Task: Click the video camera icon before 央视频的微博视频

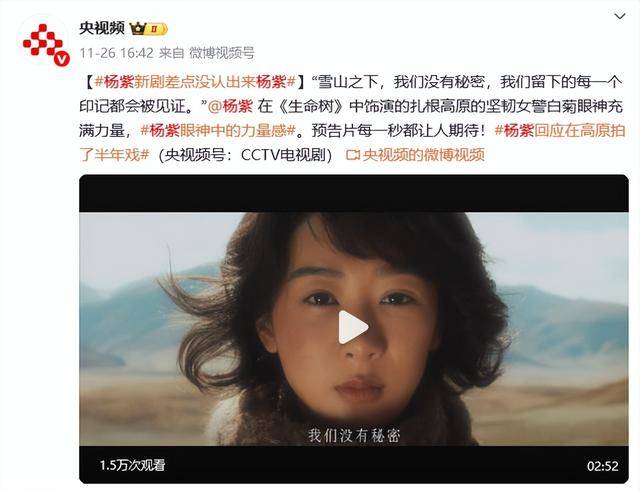Action: pos(352,155)
